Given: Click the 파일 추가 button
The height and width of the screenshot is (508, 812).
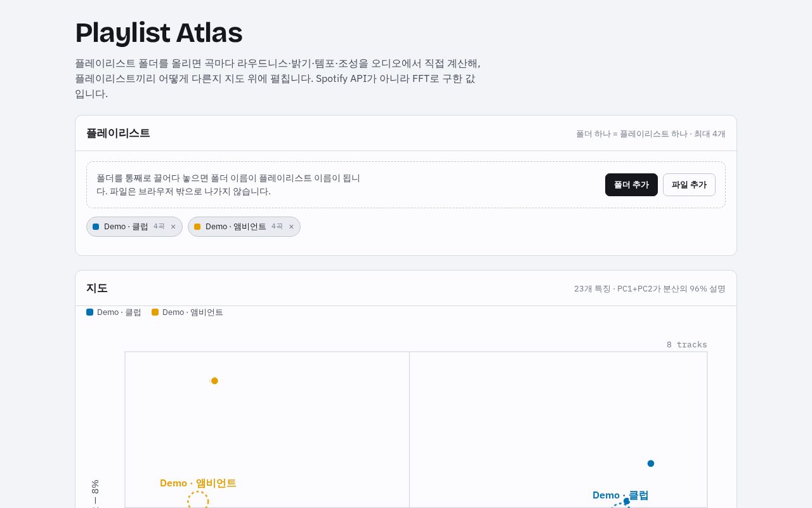Looking at the screenshot, I should pyautogui.click(x=689, y=185).
